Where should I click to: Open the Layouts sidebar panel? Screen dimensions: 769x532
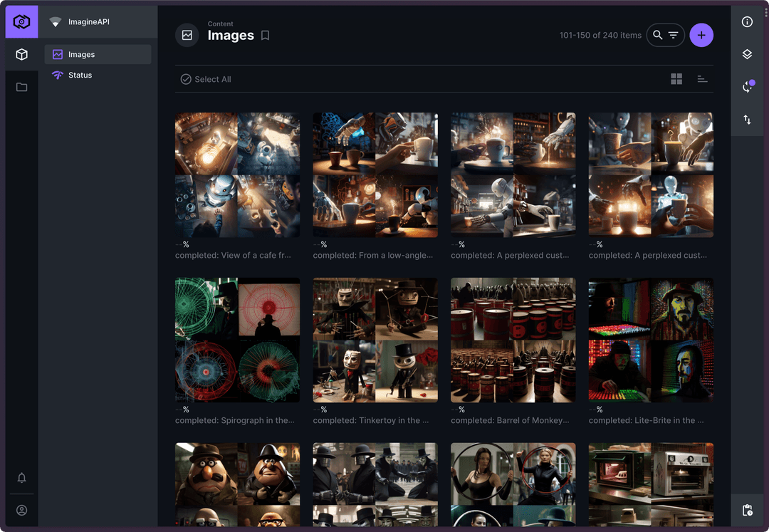pyautogui.click(x=747, y=54)
